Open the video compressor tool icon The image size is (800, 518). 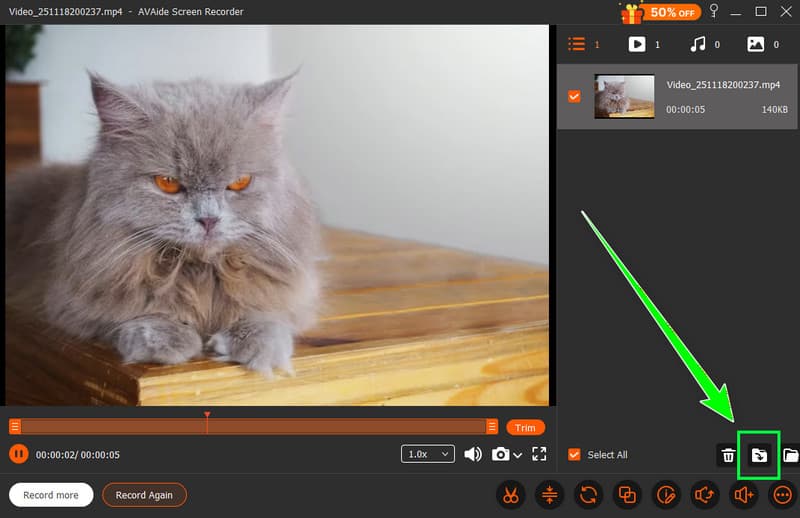[550, 495]
